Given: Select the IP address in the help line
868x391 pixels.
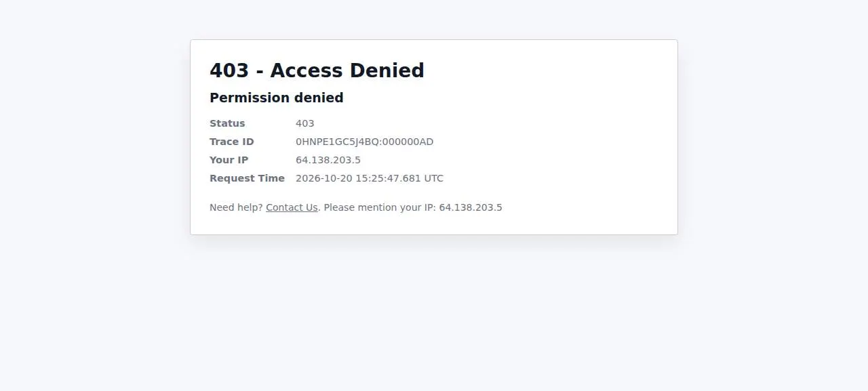Looking at the screenshot, I should pos(471,207).
